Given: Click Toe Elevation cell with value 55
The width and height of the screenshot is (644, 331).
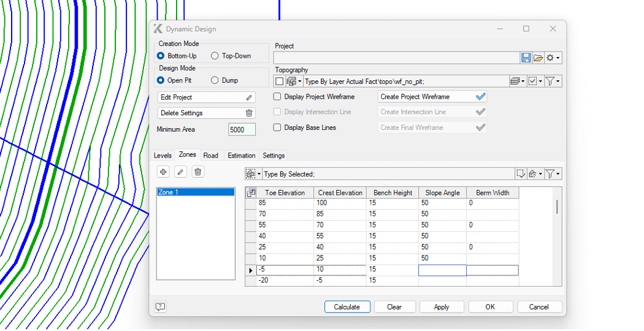Looking at the screenshot, I should point(285,225).
